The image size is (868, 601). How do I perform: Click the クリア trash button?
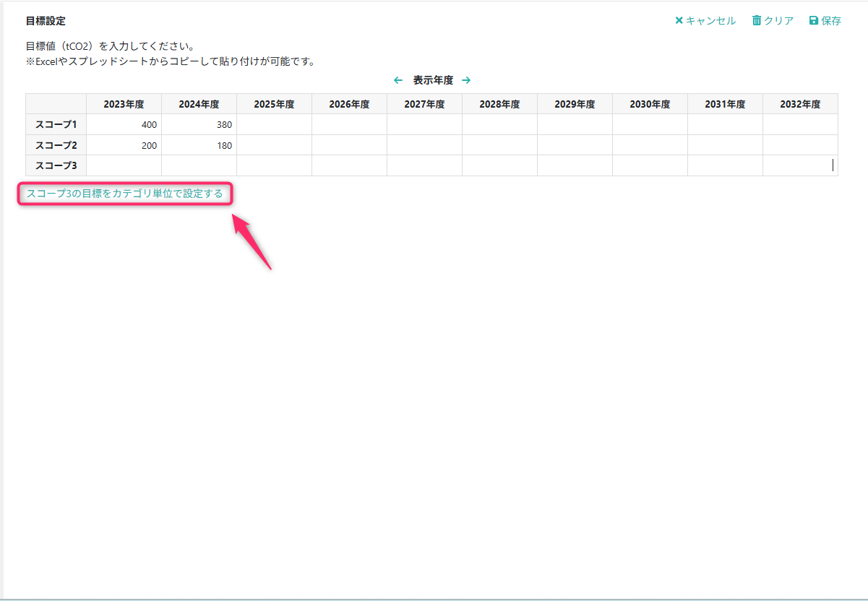[773, 21]
